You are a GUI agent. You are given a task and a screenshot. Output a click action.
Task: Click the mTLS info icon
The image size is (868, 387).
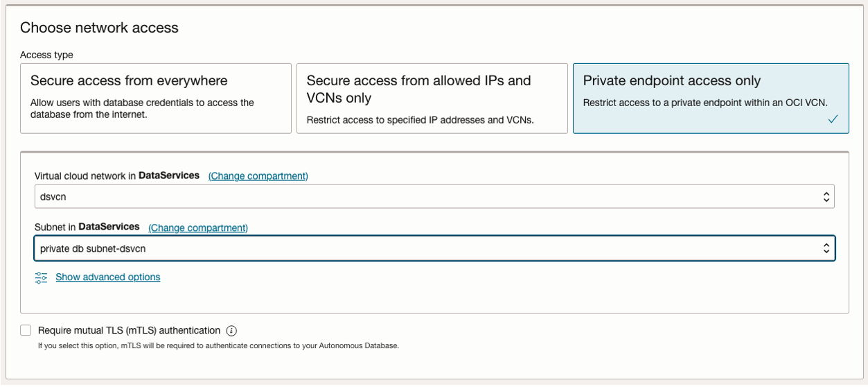tap(232, 331)
